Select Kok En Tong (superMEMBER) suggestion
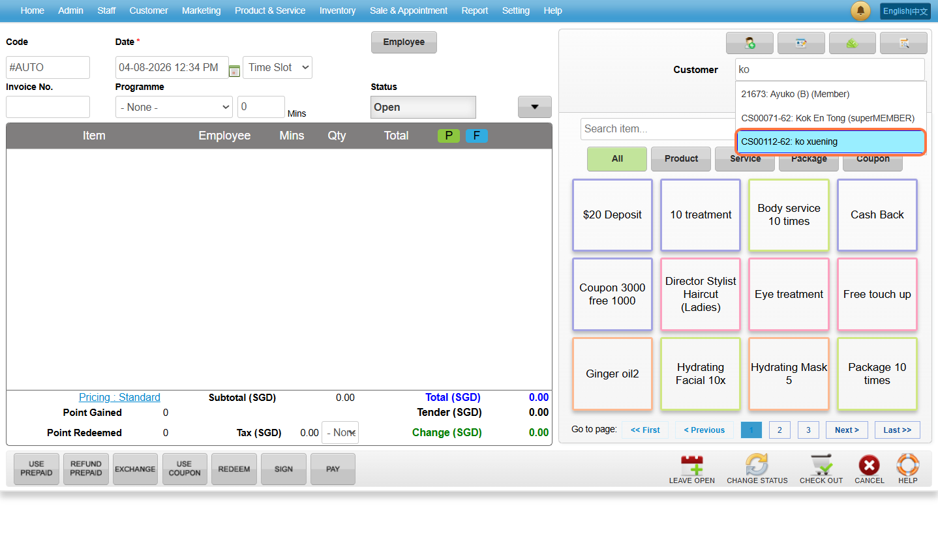The image size is (938, 560). click(x=830, y=118)
